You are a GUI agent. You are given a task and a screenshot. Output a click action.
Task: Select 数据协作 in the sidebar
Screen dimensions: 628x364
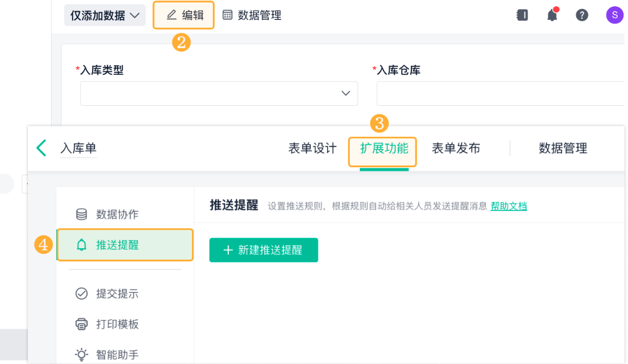pos(117,215)
